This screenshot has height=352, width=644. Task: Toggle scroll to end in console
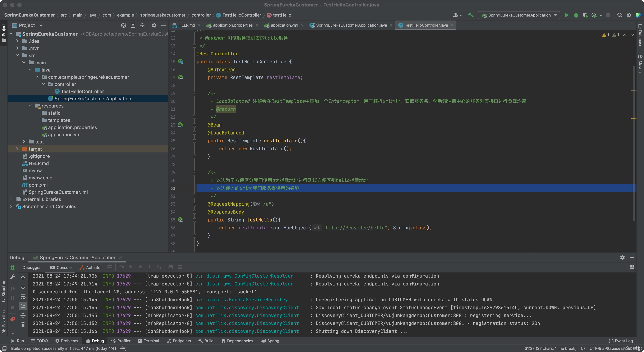(x=23, y=306)
